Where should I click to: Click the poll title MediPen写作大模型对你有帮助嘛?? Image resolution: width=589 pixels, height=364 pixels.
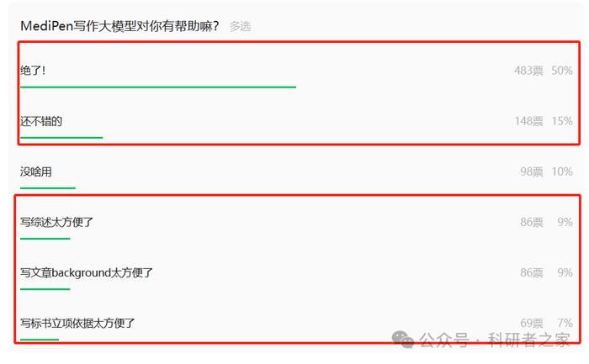[x=119, y=26]
